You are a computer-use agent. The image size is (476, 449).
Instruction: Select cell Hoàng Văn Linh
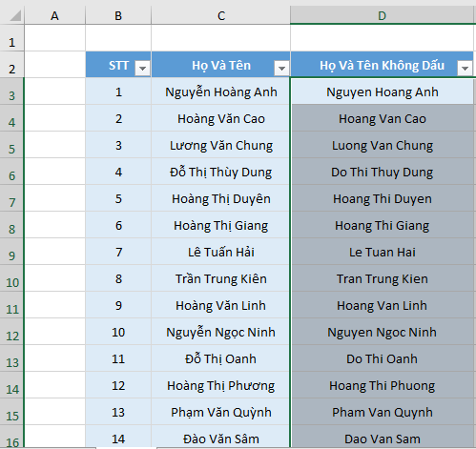221,305
